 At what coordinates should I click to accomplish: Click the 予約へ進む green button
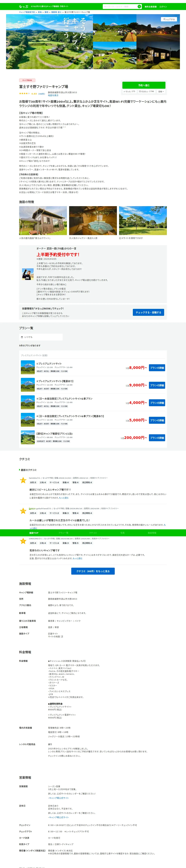tap(144, 85)
